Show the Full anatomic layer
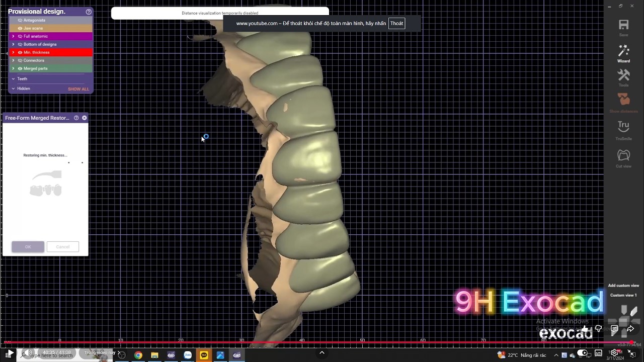The height and width of the screenshot is (362, 644). click(20, 36)
